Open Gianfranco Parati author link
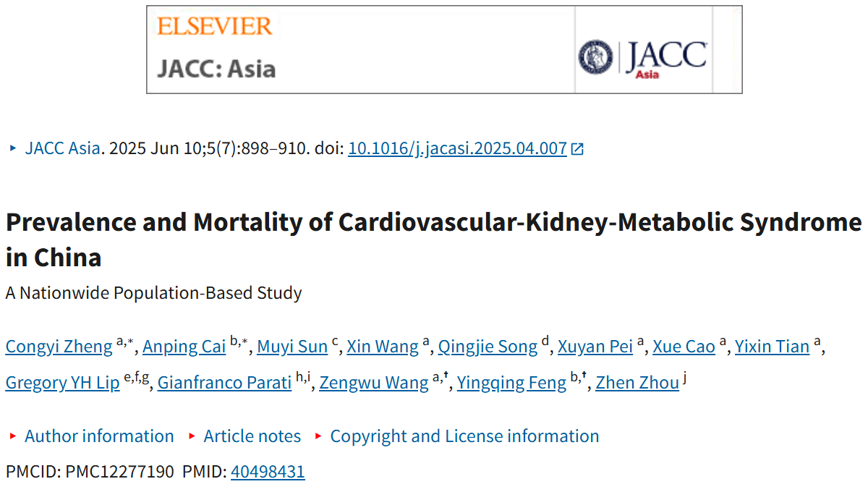The height and width of the screenshot is (492, 868). [x=224, y=383]
